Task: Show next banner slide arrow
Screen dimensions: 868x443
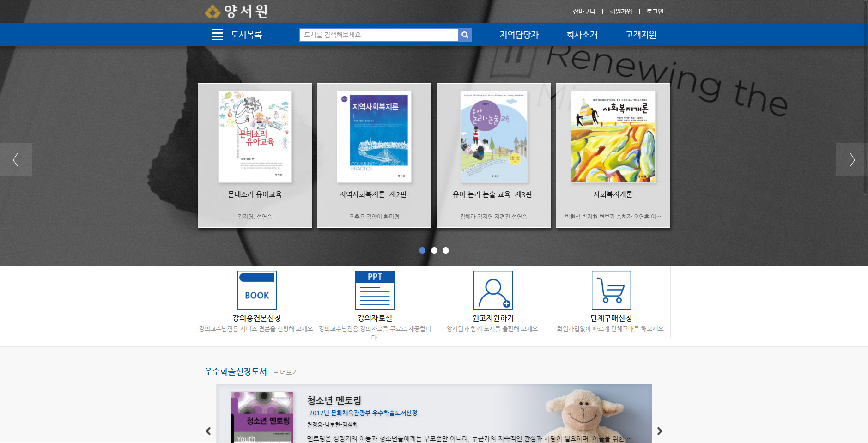Action: pyautogui.click(x=852, y=159)
